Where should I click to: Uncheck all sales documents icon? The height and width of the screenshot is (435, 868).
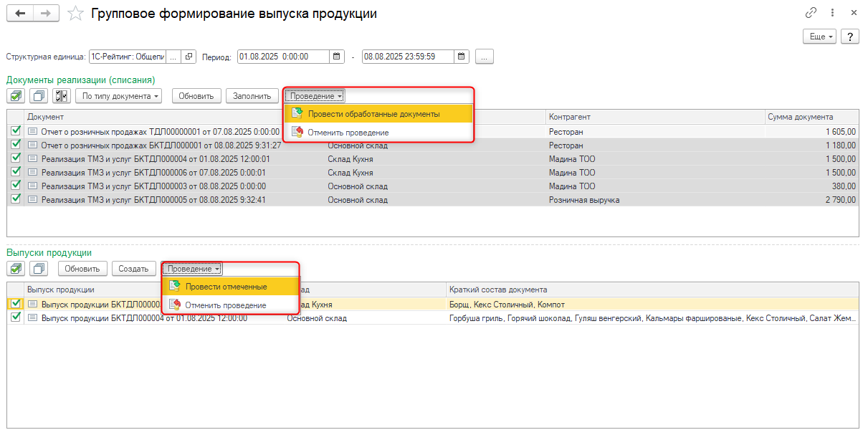[39, 95]
